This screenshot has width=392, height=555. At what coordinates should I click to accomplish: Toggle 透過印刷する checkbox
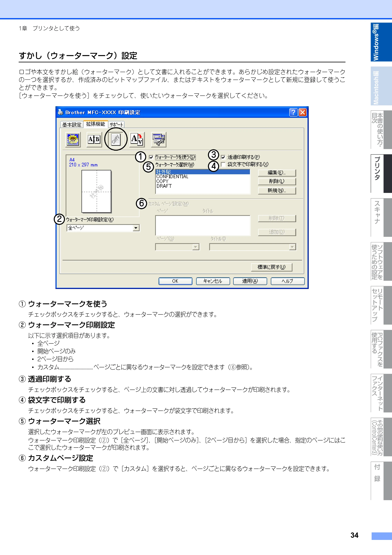click(223, 157)
